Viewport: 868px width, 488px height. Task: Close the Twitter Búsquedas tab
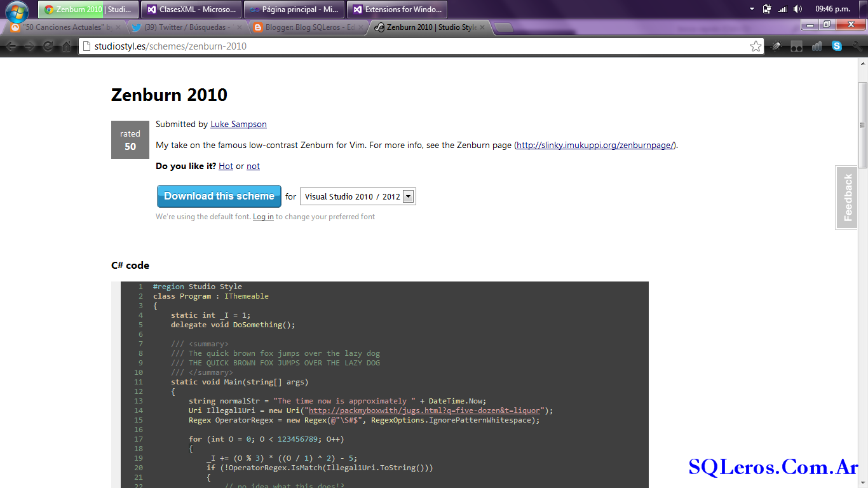pos(239,27)
